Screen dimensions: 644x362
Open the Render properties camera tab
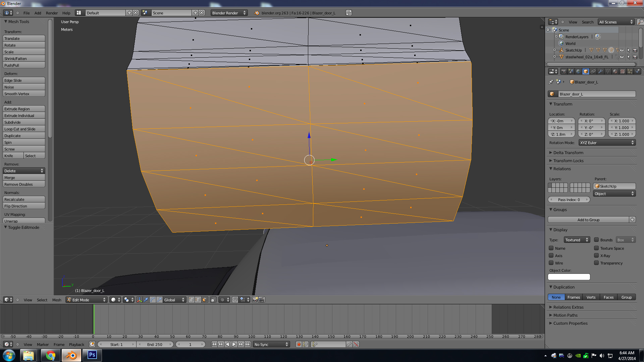563,71
